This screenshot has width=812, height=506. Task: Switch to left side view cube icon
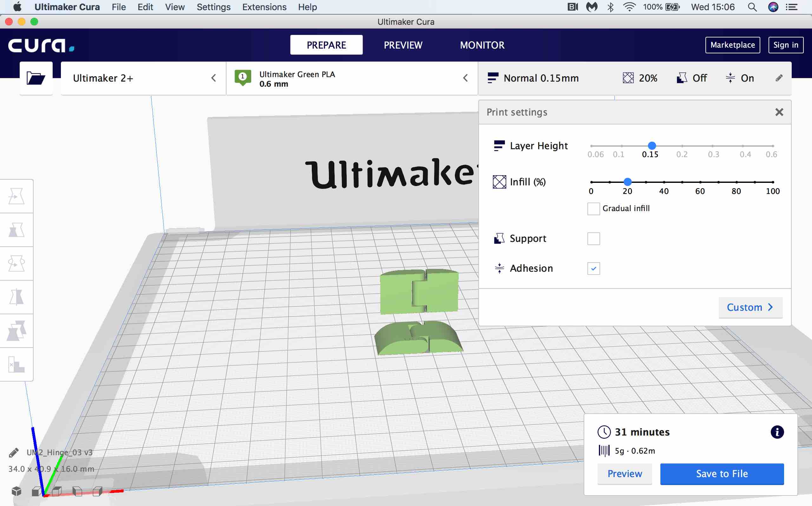click(77, 491)
